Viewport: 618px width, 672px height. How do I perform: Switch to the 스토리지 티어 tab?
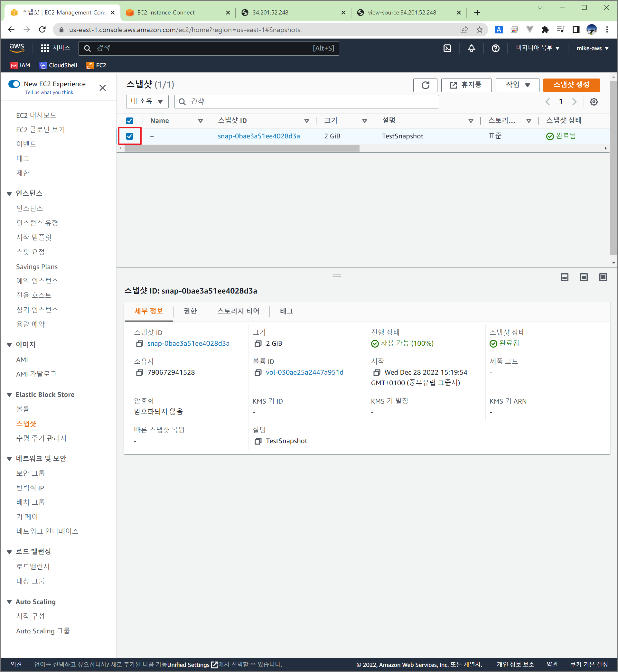pos(238,311)
